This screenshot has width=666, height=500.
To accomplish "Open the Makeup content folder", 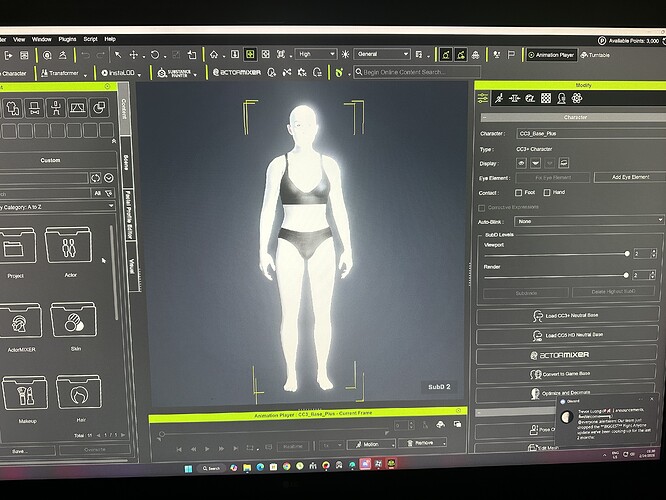I will [x=25, y=393].
